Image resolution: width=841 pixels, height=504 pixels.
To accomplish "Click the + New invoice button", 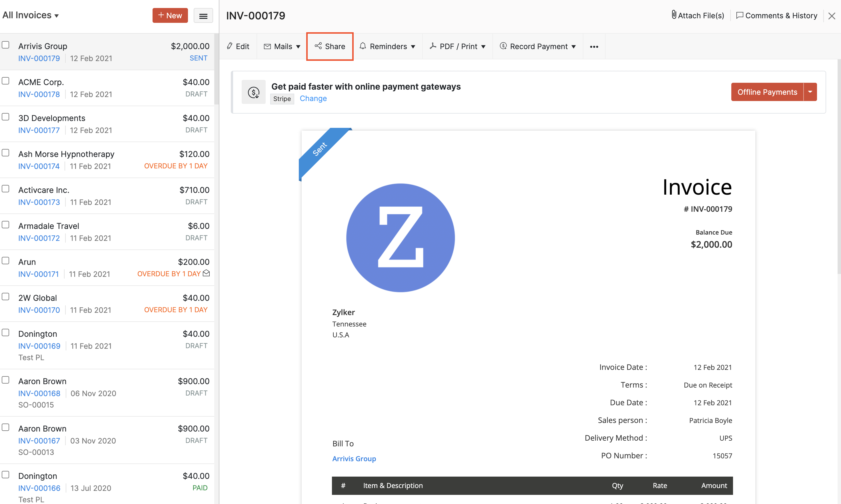I will tap(170, 15).
